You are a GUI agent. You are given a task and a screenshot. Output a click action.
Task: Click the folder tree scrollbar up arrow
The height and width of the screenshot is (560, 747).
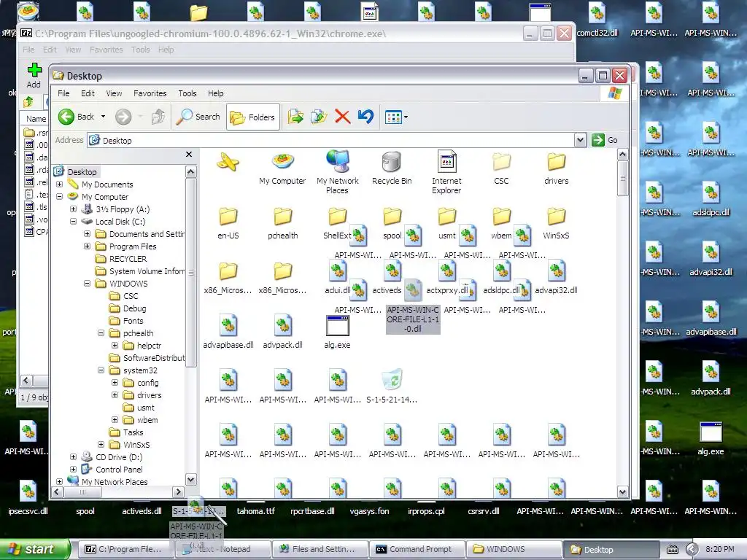(191, 171)
